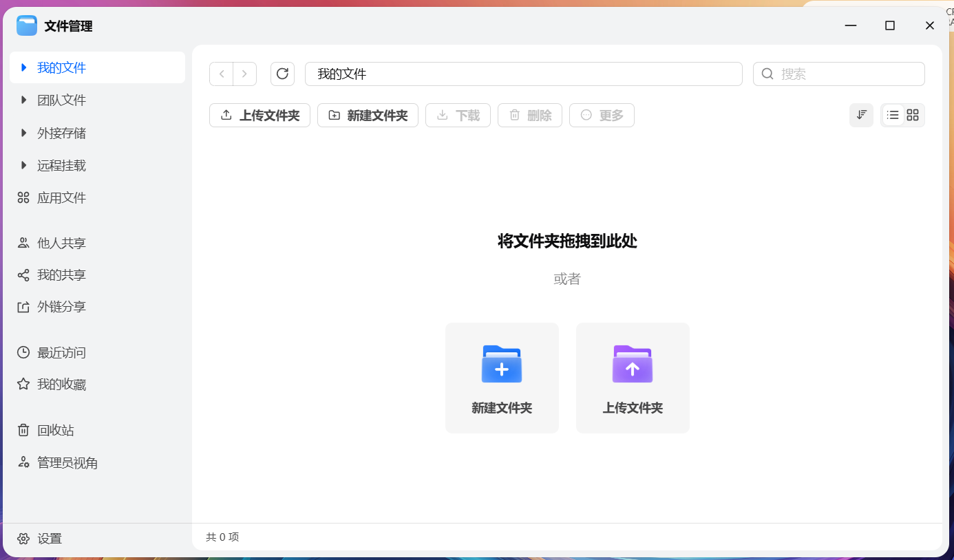Open 回收站 trash in sidebar

tap(55, 430)
